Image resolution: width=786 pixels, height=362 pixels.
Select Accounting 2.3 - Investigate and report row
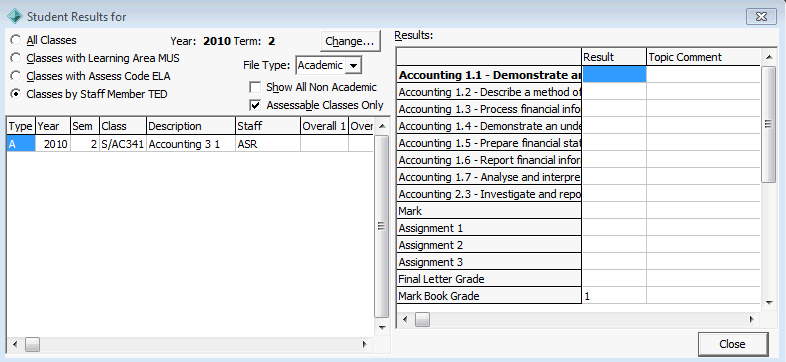point(489,194)
